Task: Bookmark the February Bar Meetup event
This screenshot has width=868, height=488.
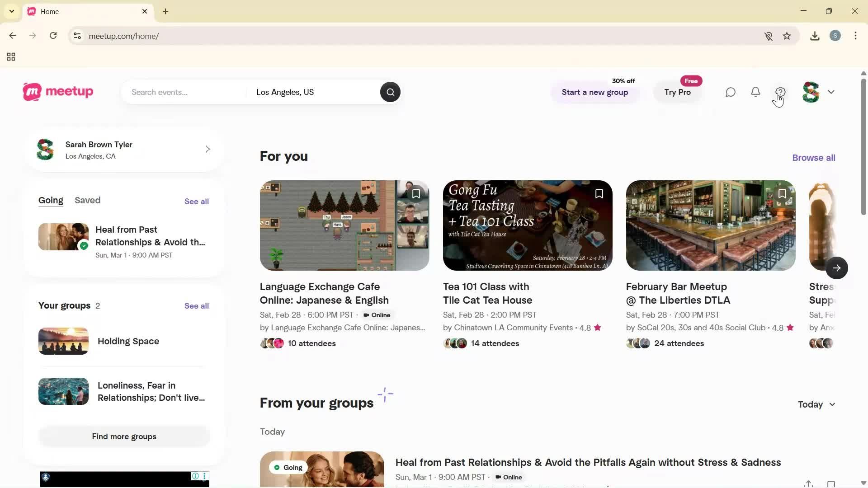Action: (x=783, y=193)
